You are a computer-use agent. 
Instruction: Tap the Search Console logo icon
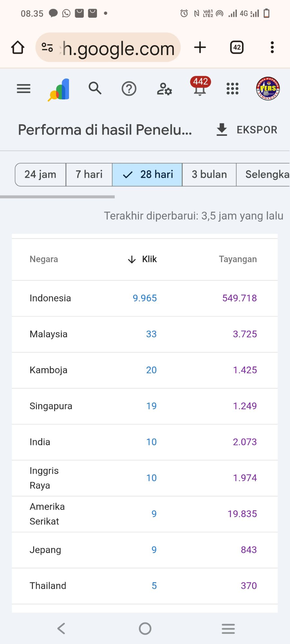[59, 90]
